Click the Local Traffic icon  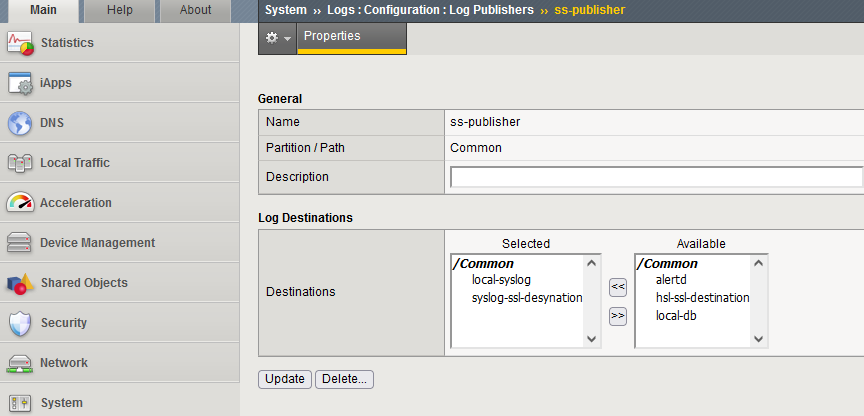[20, 163]
